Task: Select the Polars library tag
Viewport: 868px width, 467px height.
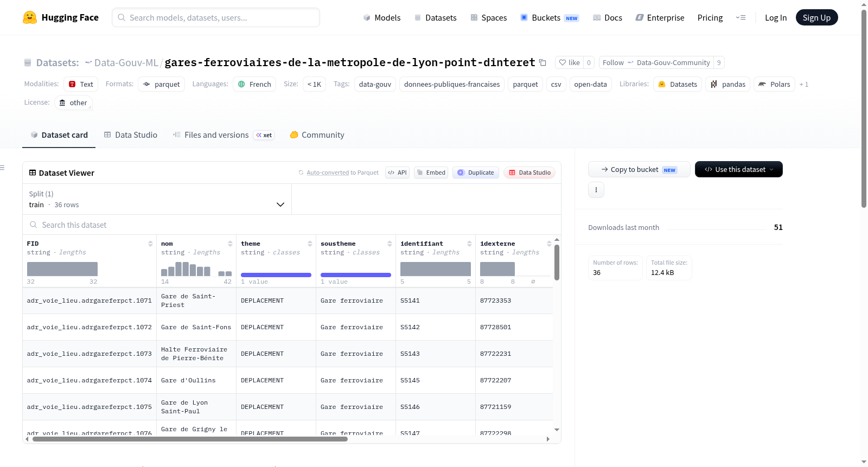Action: pos(774,84)
